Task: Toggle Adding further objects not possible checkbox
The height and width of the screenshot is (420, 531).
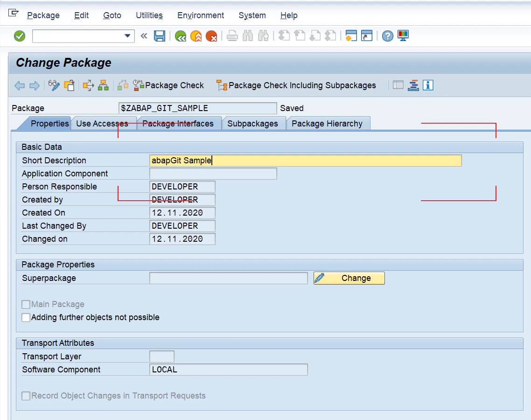Action: click(x=26, y=317)
